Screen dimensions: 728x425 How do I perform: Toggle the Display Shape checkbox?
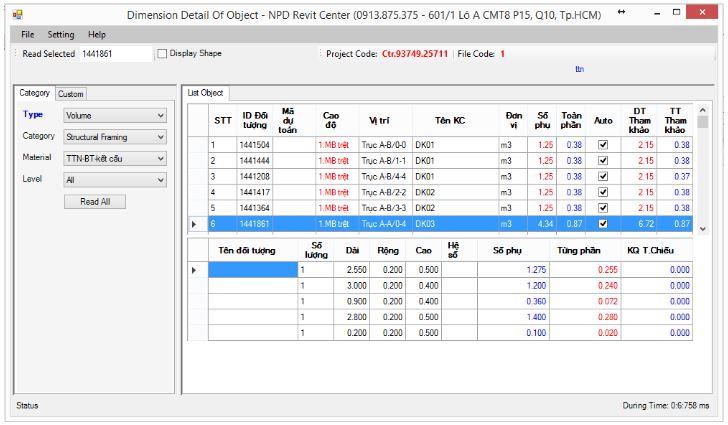pos(162,54)
